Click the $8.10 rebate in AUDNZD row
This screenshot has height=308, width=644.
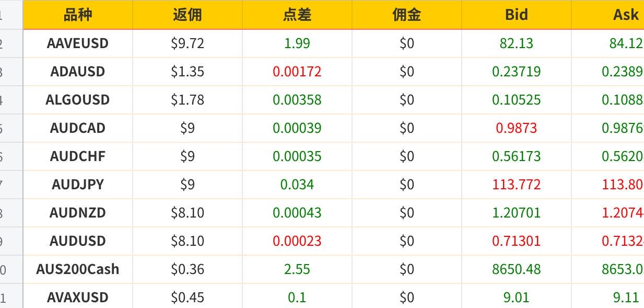188,213
